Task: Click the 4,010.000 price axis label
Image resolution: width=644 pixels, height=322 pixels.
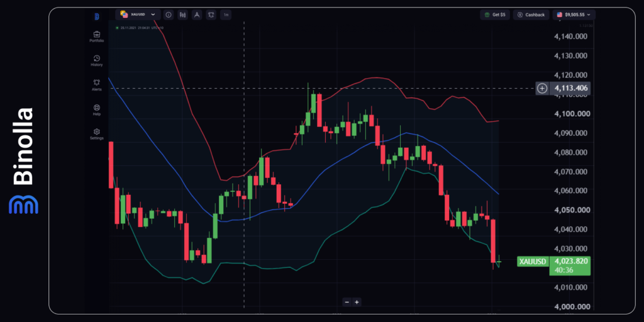Action: pos(571,287)
